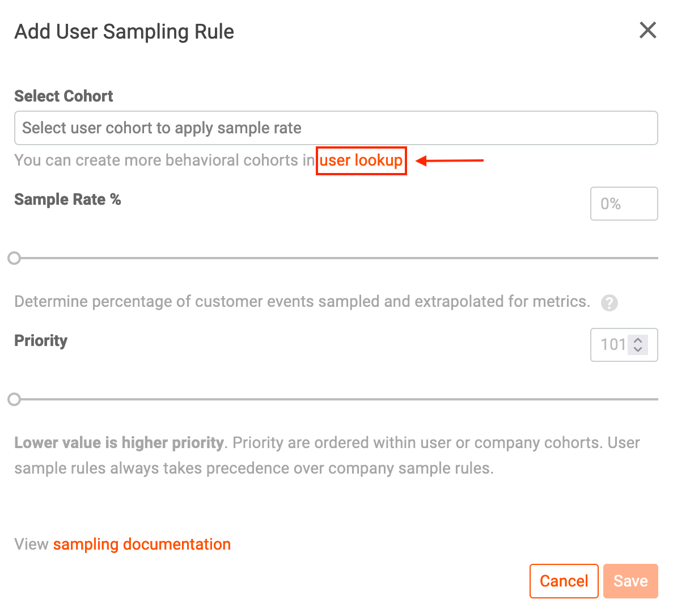Click the bold "Lower value is higher priority" text

click(x=119, y=443)
